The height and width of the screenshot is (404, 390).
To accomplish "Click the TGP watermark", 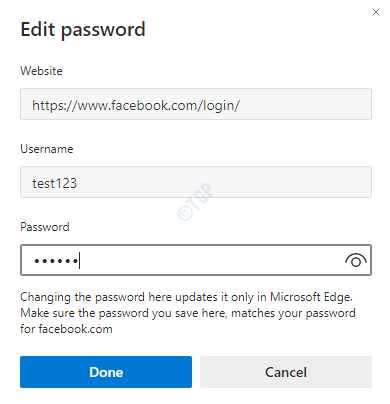I will (x=196, y=201).
